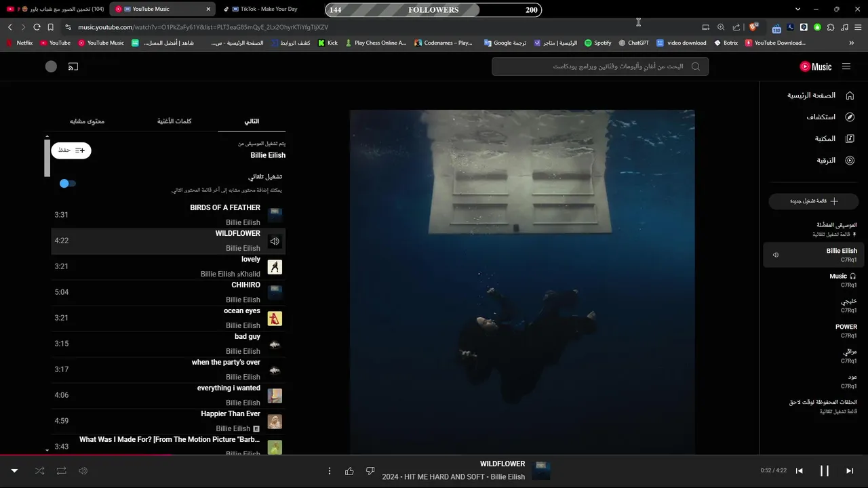The image size is (868, 488).
Task: Open the ChatGPT bookmark
Action: [633, 43]
